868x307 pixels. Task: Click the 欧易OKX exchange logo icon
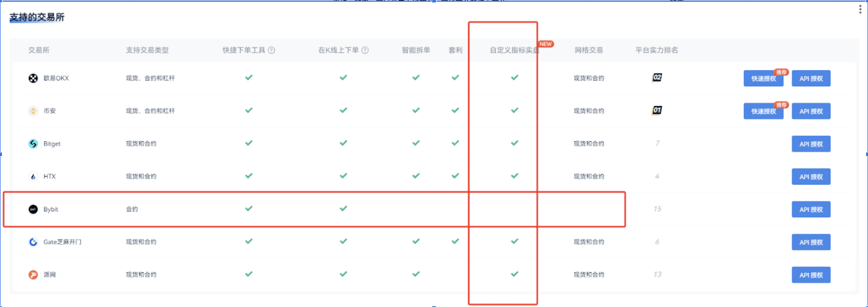33,78
